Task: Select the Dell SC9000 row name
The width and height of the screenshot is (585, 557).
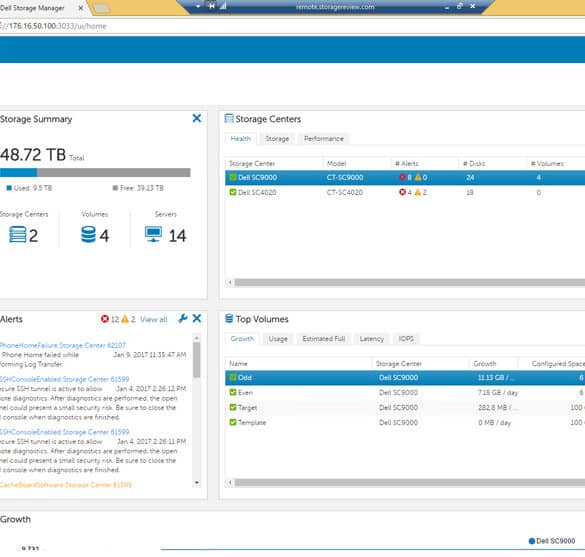Action: [257, 177]
